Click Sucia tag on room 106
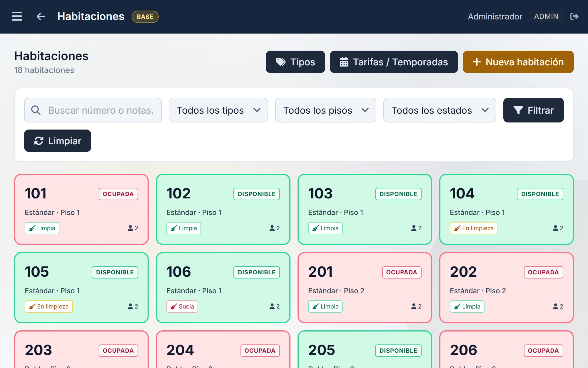The image size is (588, 368). [x=182, y=306]
